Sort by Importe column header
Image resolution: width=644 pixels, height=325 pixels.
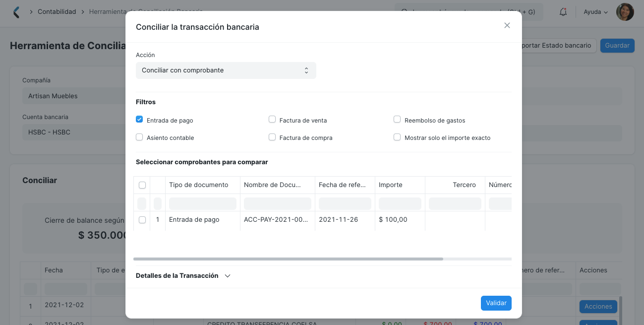click(400, 185)
